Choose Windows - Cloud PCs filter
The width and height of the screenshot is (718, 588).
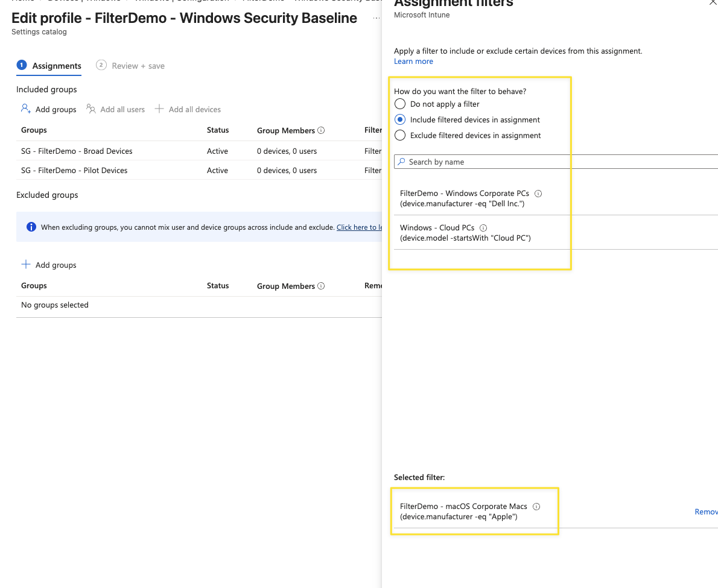tap(556, 232)
